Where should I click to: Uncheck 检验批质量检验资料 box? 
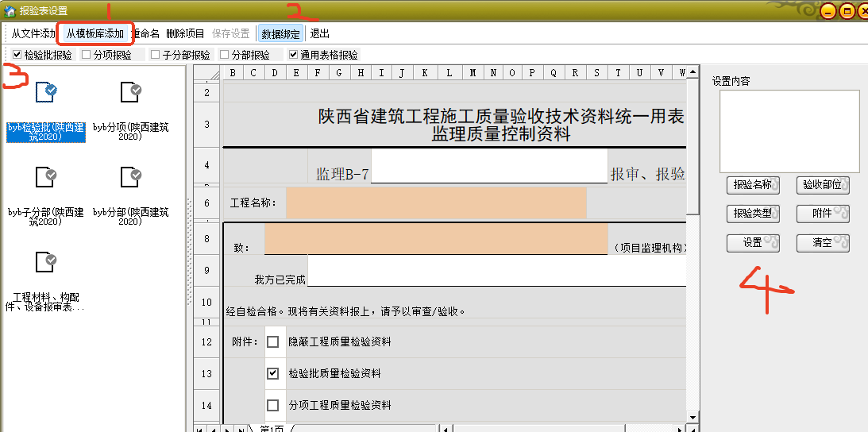click(272, 373)
